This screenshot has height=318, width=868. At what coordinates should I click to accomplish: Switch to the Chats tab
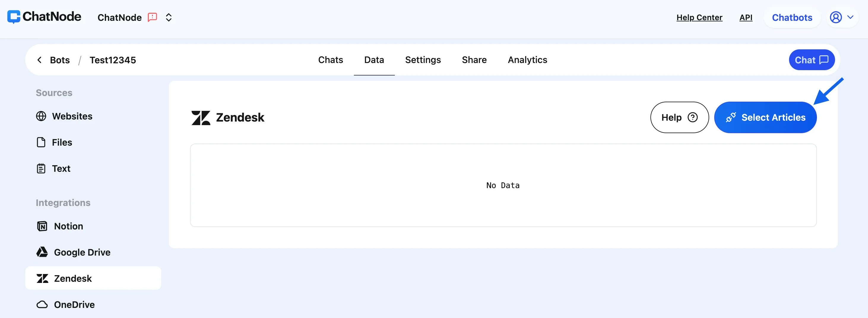click(x=331, y=60)
